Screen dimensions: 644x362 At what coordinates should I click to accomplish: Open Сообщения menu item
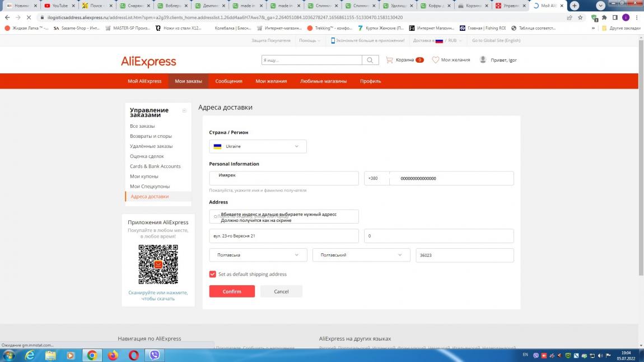(229, 81)
